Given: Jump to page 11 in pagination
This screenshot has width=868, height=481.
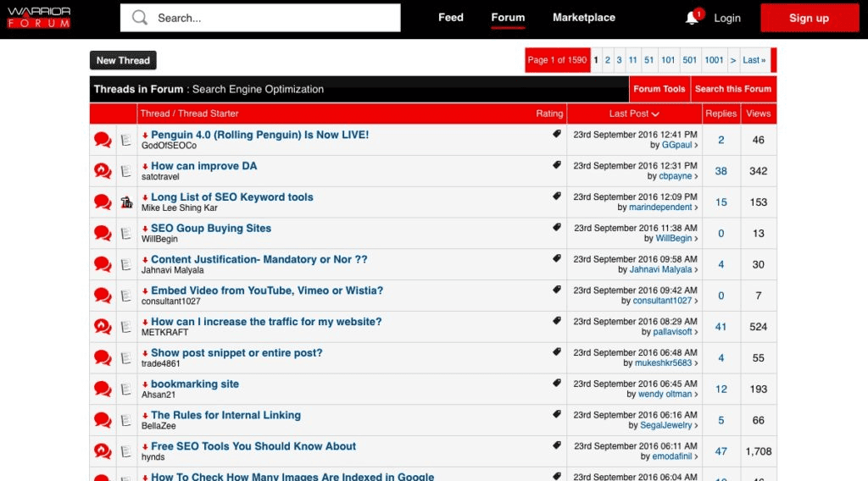Looking at the screenshot, I should [632, 60].
